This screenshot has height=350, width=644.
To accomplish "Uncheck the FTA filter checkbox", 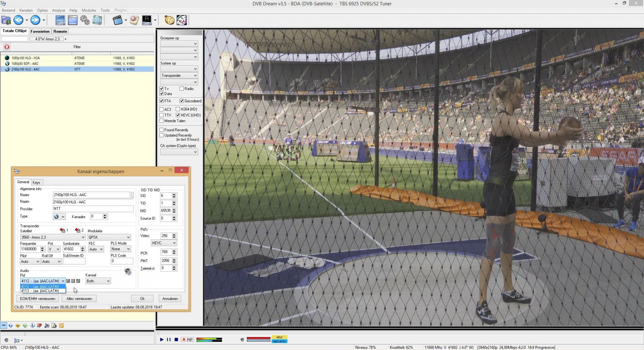I will [x=161, y=101].
